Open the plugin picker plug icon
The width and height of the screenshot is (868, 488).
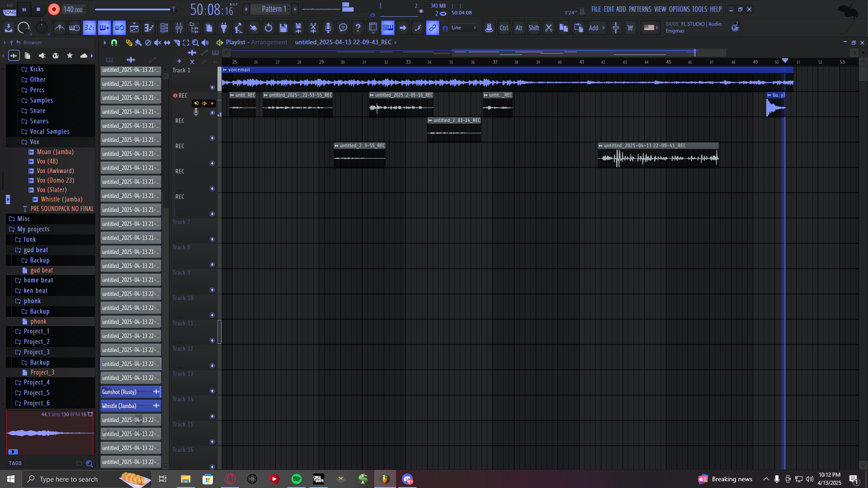pyautogui.click(x=224, y=28)
